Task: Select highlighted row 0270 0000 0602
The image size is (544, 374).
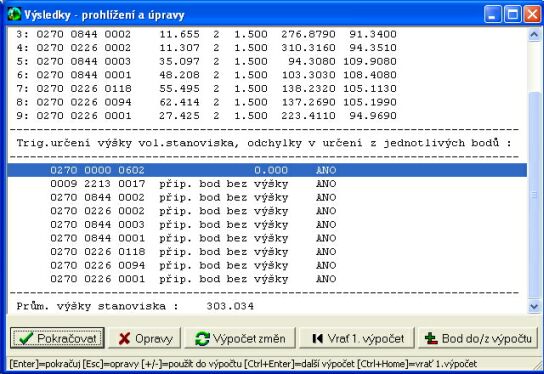Action: [267, 170]
